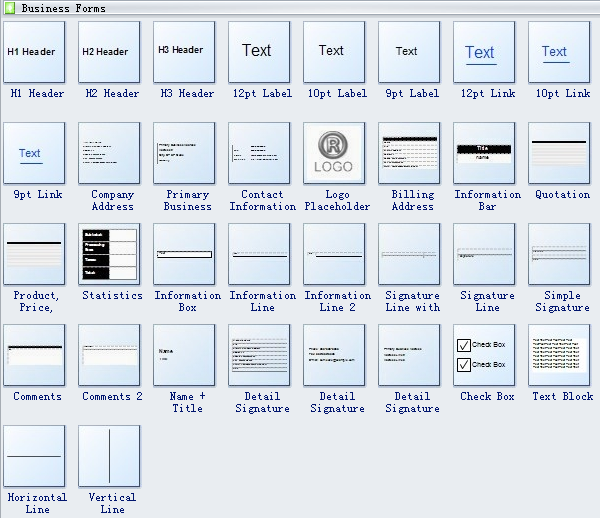Choose the Vertical Line shape
600x518 pixels.
coord(109,456)
